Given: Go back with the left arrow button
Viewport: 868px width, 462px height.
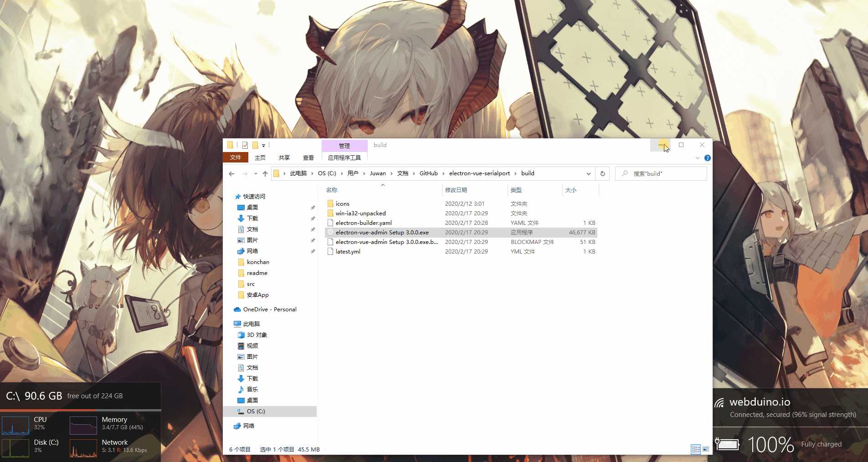Looking at the screenshot, I should pos(231,173).
